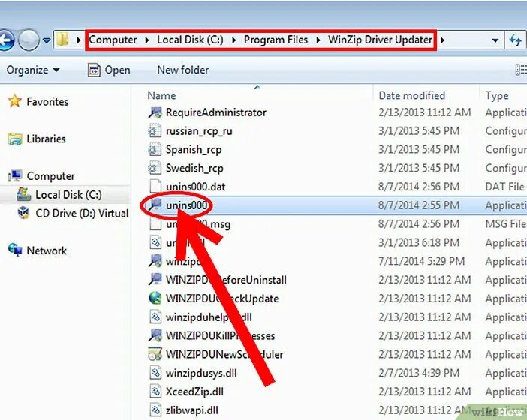Screen dimensions: 527x420
Task: Select the WINZIPDUBeforeUninstall application icon
Action: point(155,279)
